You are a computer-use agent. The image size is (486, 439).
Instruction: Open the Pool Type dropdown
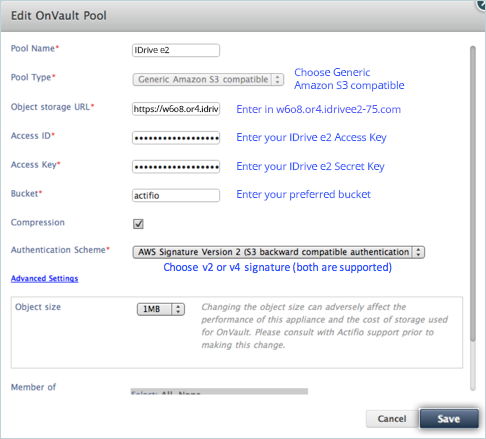(208, 79)
